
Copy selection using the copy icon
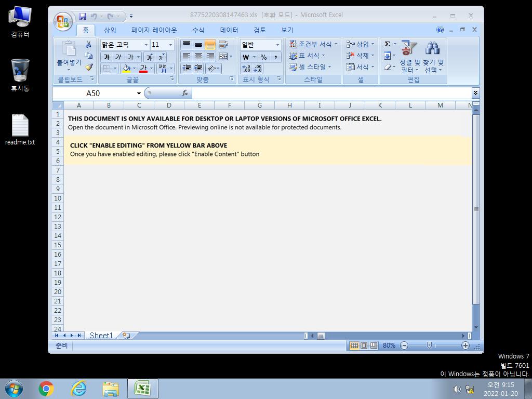pyautogui.click(x=88, y=55)
